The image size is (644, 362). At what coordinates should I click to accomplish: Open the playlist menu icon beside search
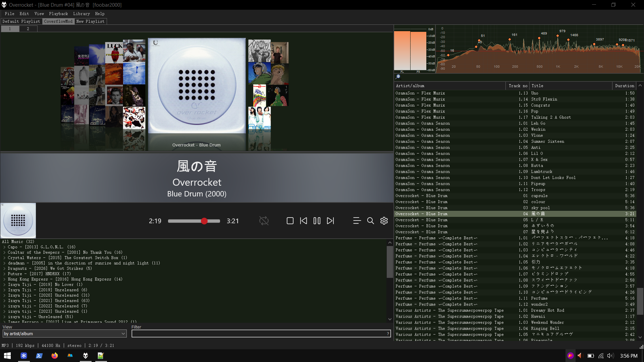pyautogui.click(x=357, y=221)
